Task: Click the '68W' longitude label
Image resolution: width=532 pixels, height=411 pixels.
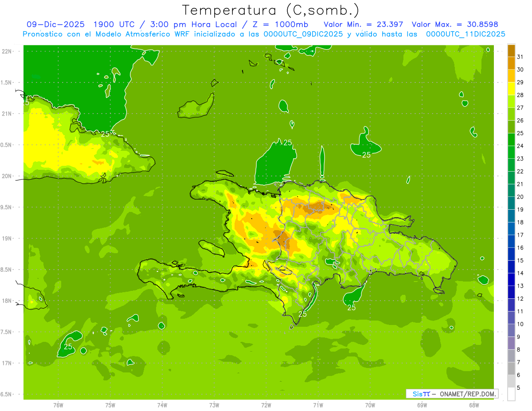Action: 474,405
